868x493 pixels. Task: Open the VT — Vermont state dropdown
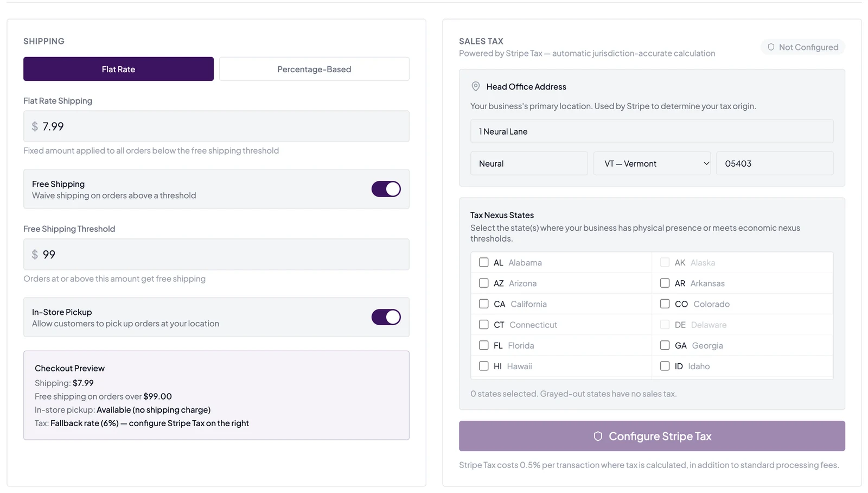652,163
